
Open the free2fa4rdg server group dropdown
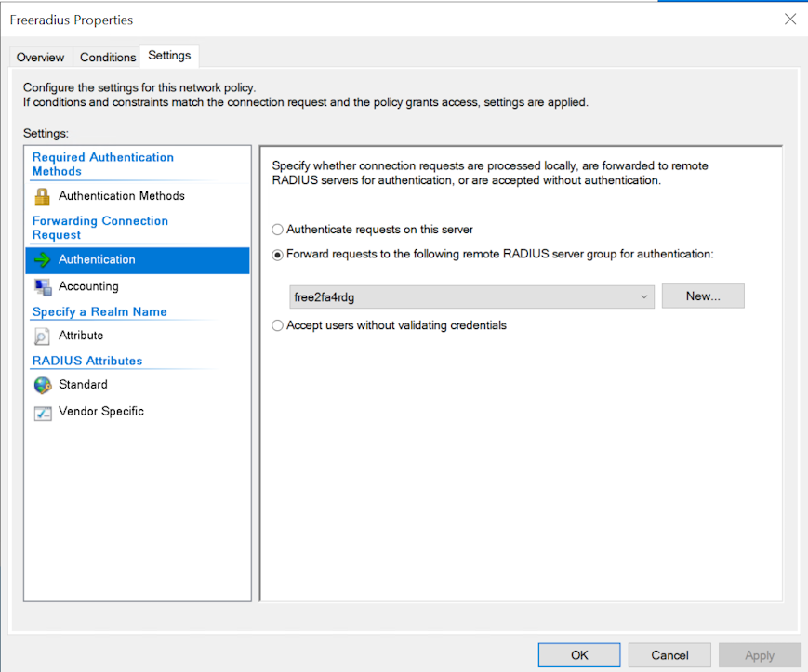[x=471, y=297]
